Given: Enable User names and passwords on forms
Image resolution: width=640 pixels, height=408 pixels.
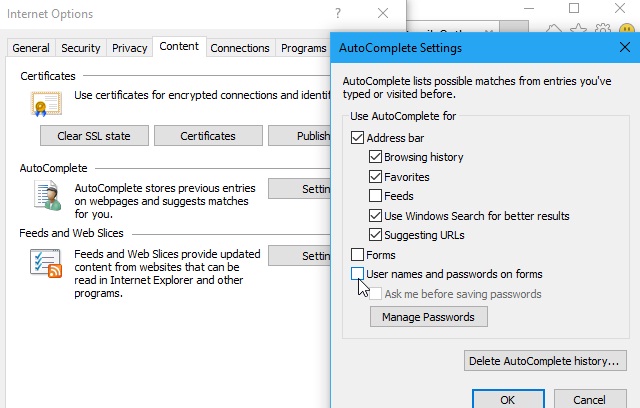Looking at the screenshot, I should 357,274.
